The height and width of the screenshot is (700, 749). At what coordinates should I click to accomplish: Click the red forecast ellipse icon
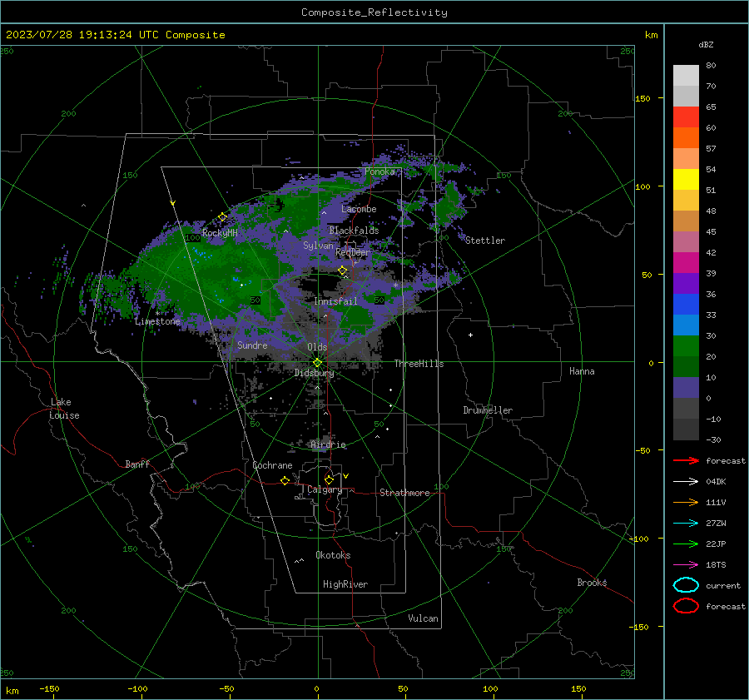tap(686, 606)
